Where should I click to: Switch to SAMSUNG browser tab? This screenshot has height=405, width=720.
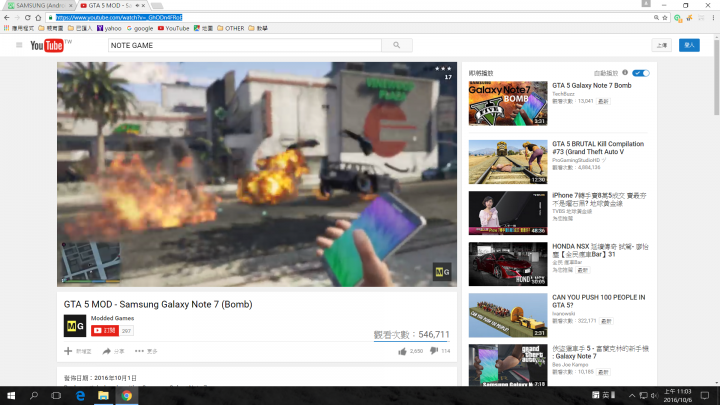pos(39,6)
